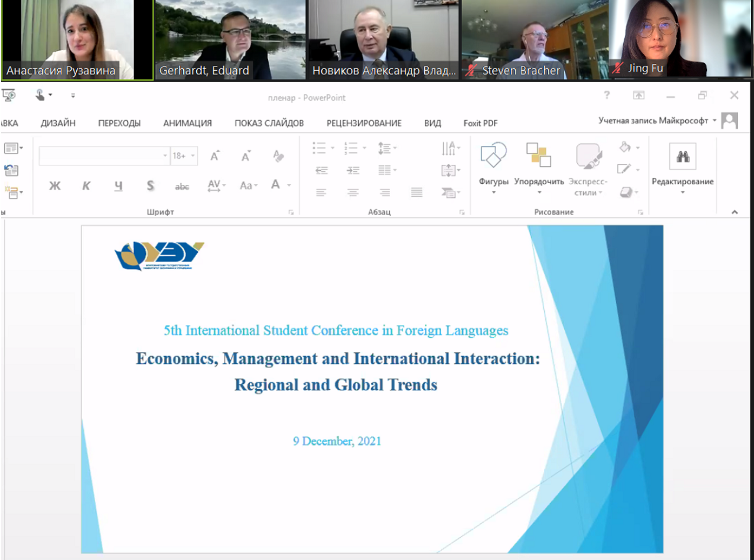Expand the Учетная запись Майкрософт menu
Viewport: 754px width, 560px height.
click(x=714, y=121)
